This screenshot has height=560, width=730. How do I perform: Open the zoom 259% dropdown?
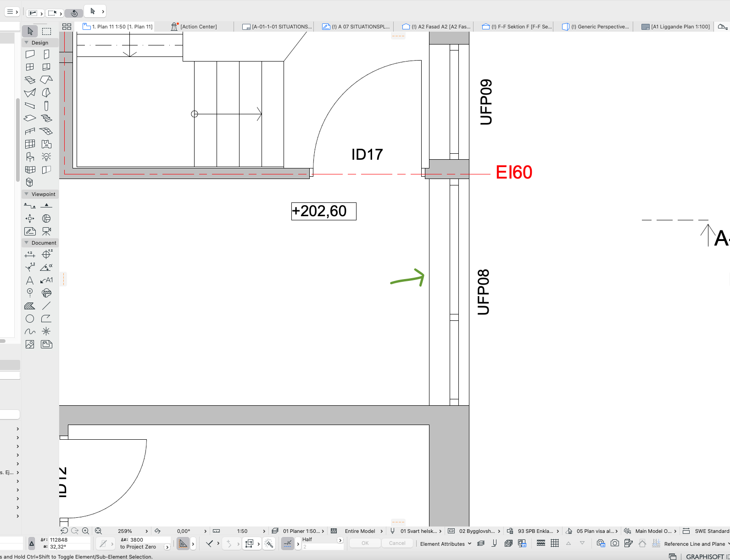[146, 531]
